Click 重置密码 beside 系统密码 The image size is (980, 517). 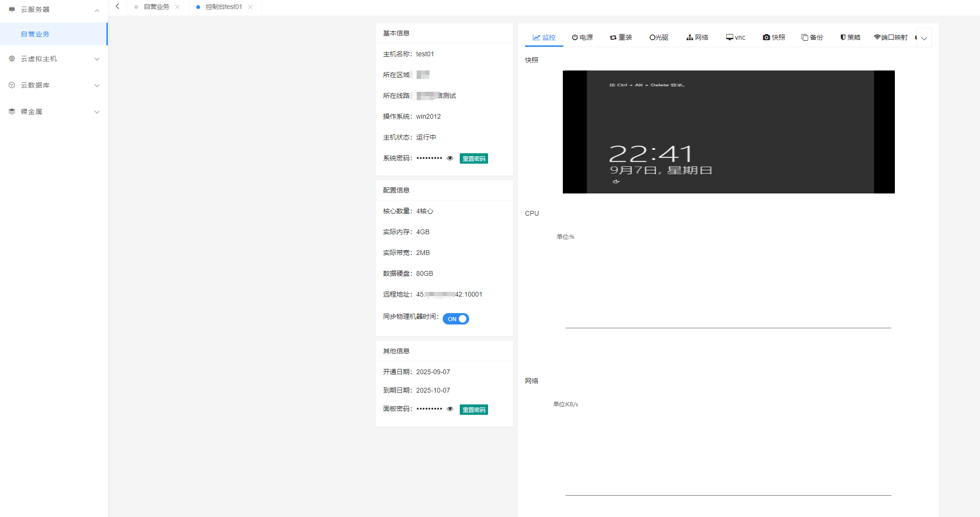(473, 159)
